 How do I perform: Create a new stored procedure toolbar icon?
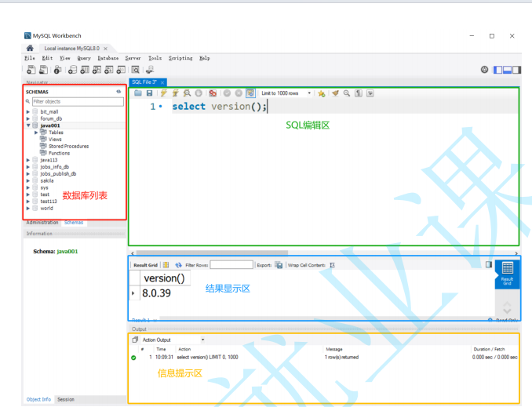[108, 70]
